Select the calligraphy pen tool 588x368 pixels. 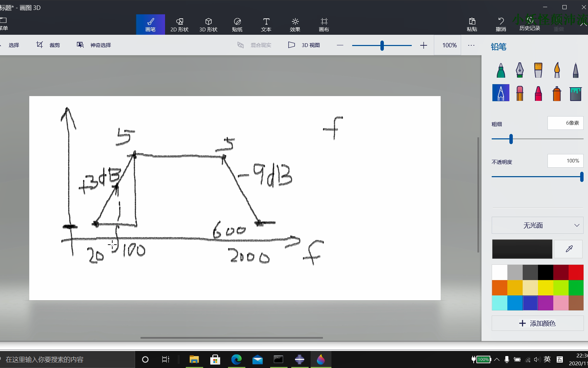520,70
